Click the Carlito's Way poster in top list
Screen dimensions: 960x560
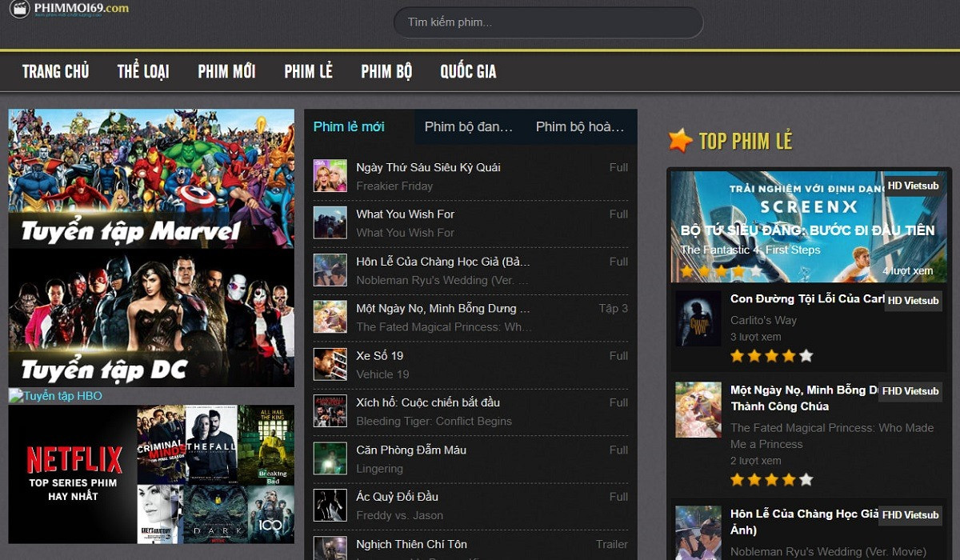698,318
